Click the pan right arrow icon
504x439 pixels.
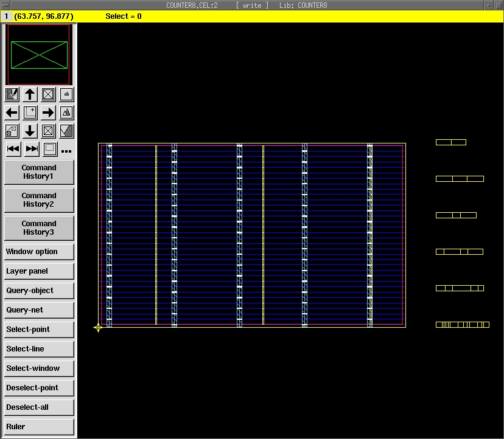click(x=48, y=112)
